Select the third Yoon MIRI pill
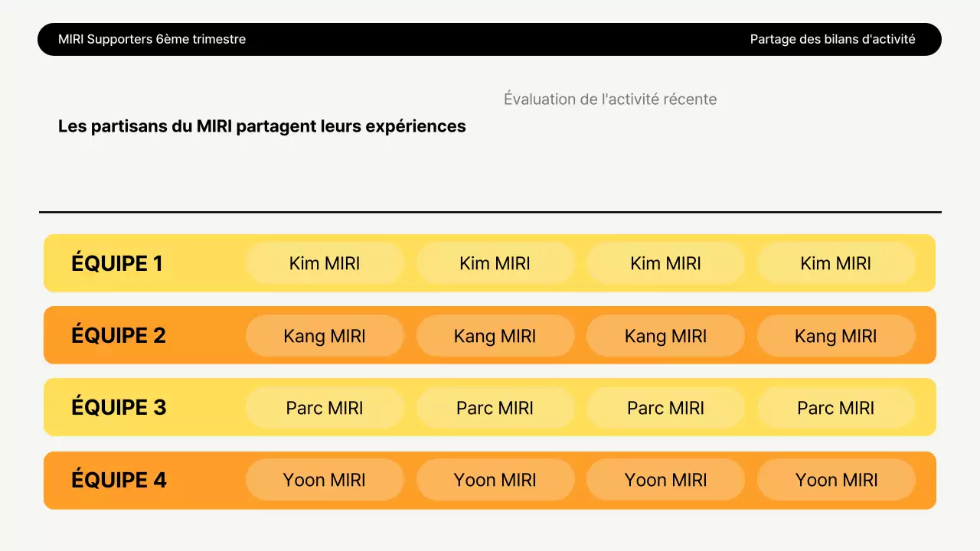The width and height of the screenshot is (980, 551). pyautogui.click(x=665, y=480)
